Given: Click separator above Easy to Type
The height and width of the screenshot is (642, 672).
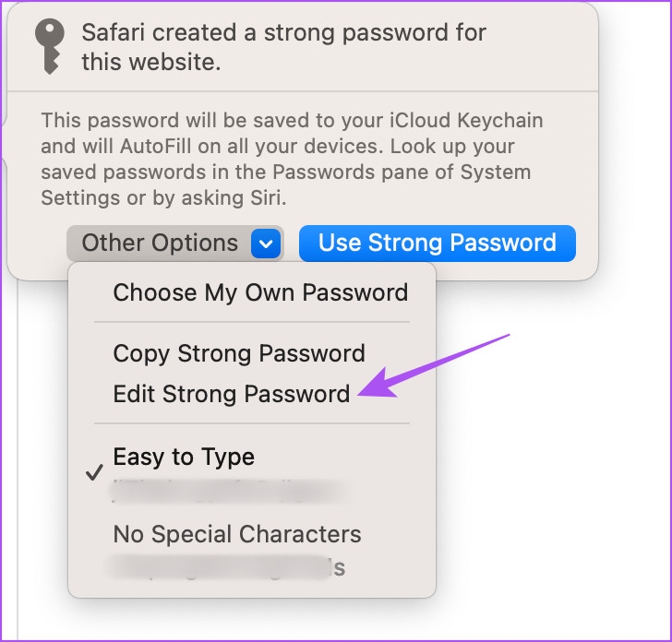Looking at the screenshot, I should pos(252,423).
